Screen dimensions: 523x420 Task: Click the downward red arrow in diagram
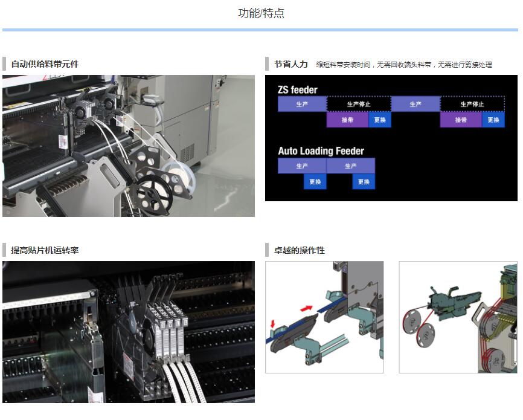click(274, 325)
